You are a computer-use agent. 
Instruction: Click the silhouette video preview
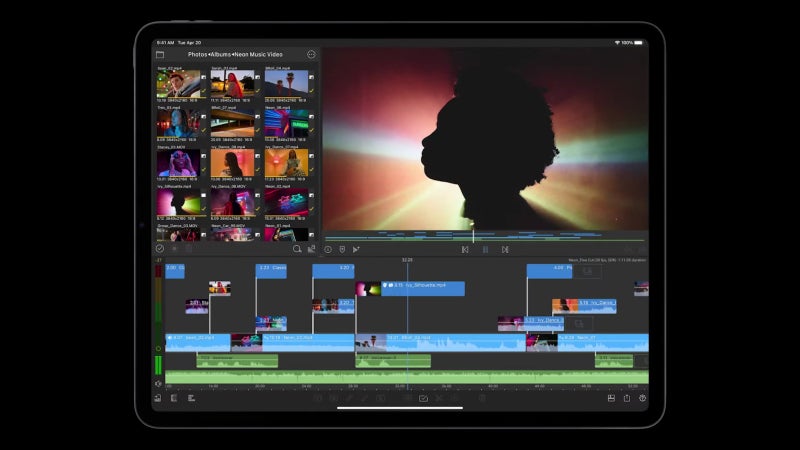[485, 139]
